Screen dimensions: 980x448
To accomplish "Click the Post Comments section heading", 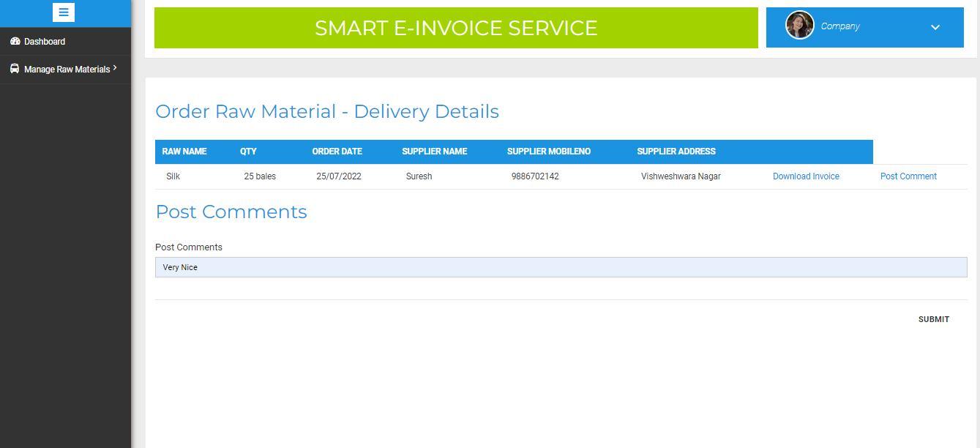I will pyautogui.click(x=231, y=212).
